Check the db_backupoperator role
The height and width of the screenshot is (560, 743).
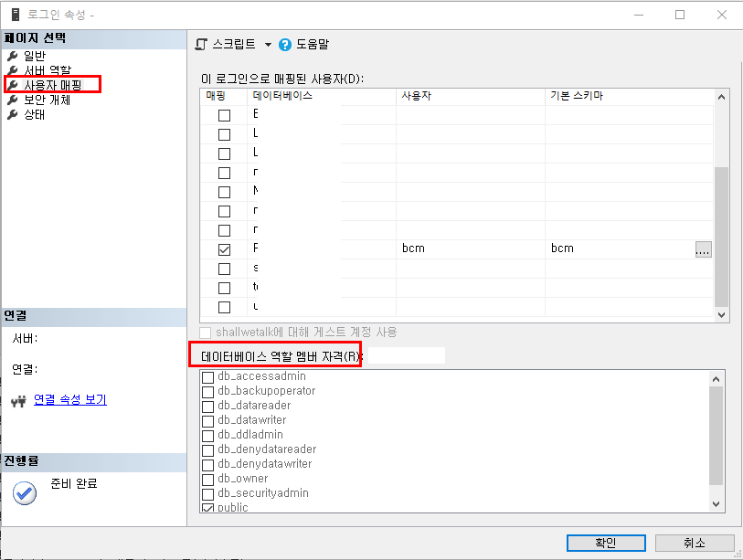[207, 392]
